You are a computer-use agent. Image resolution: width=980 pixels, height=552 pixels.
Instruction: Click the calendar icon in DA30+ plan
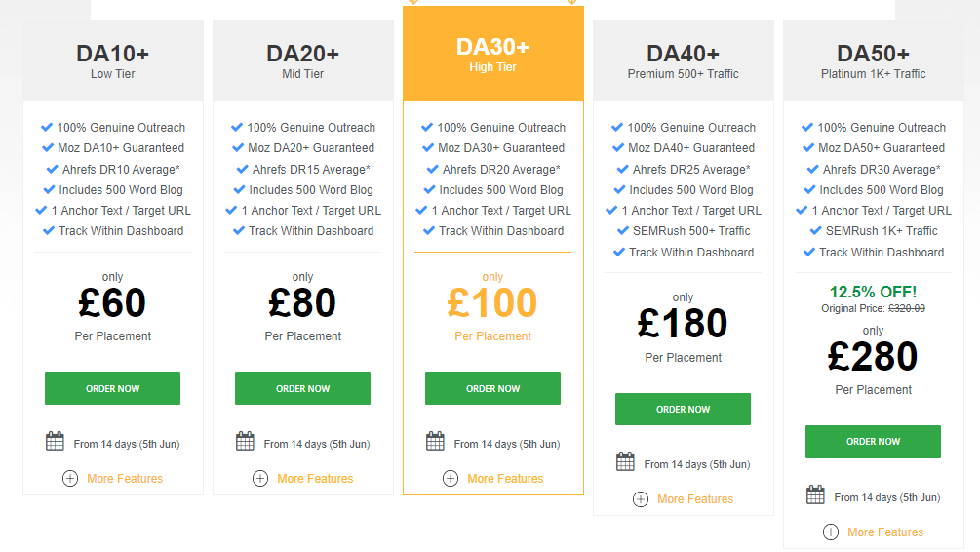435,441
